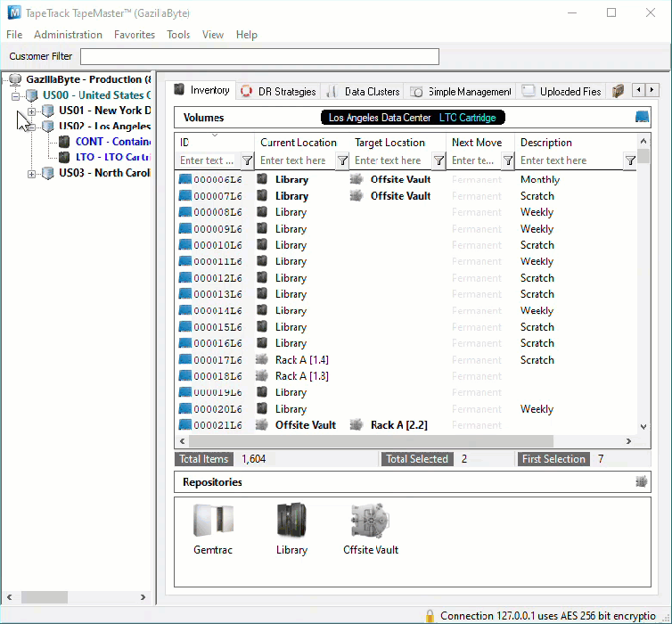Click the volume list vertical scrollbar up arrow
Image resolution: width=672 pixels, height=624 pixels.
643,141
